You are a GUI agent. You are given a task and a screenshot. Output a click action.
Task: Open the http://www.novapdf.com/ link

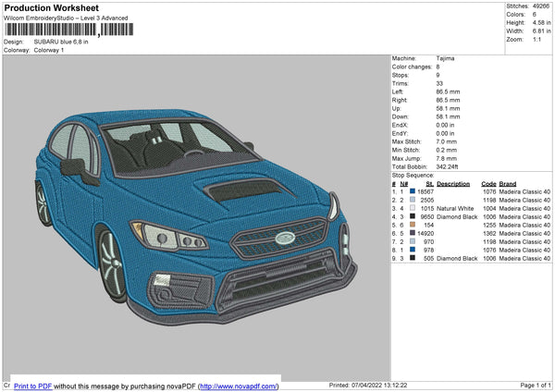[x=239, y=386]
